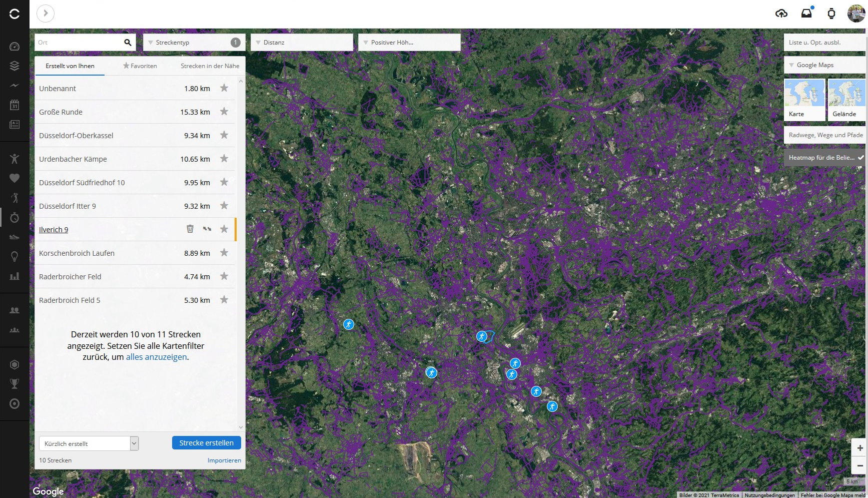Switch to the Favoriten tab
This screenshot has width=868, height=498.
point(140,66)
